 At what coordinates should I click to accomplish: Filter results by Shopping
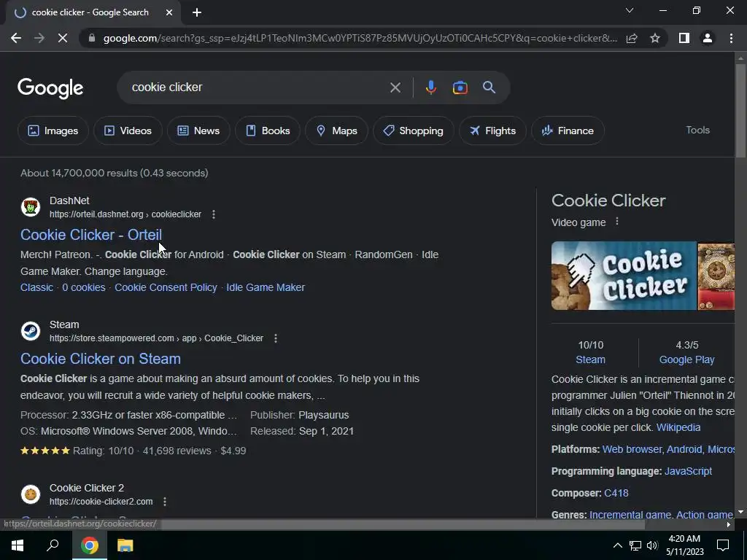[413, 131]
